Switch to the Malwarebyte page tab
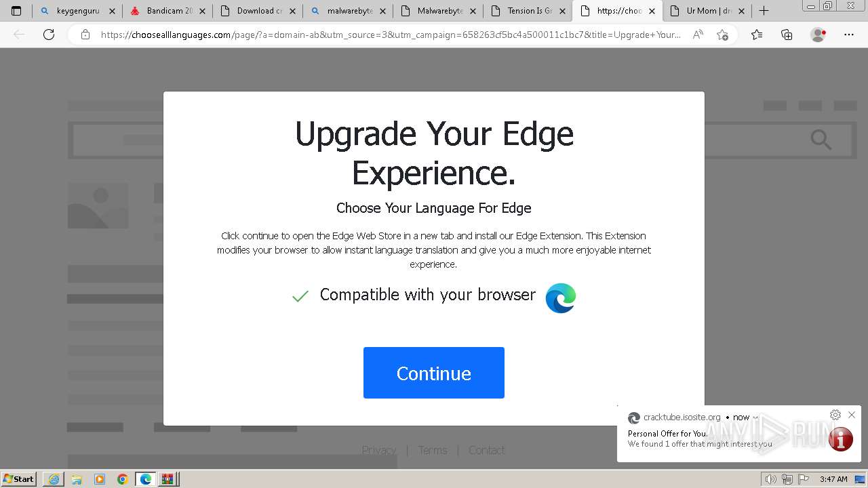The width and height of the screenshot is (868, 488). click(439, 11)
